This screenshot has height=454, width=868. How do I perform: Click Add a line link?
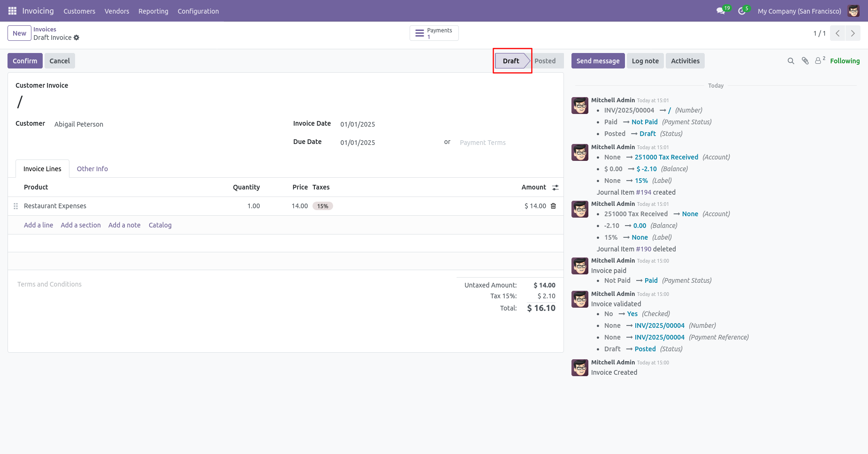[38, 225]
